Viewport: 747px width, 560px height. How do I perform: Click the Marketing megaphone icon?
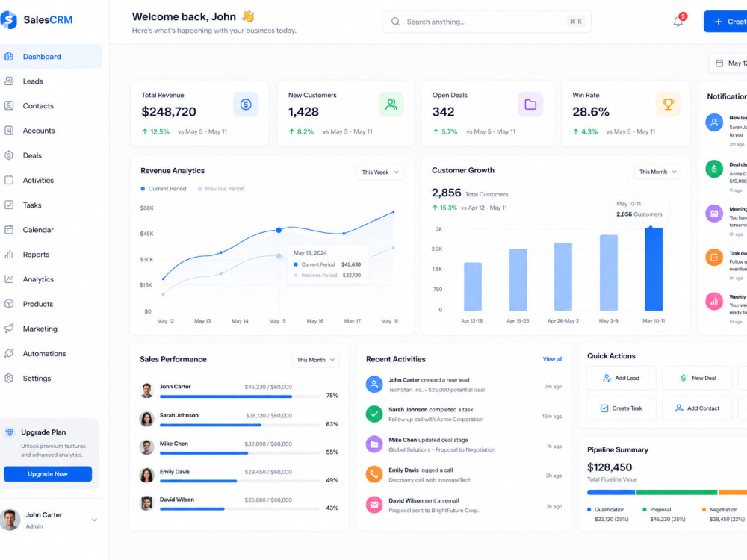click(x=9, y=329)
